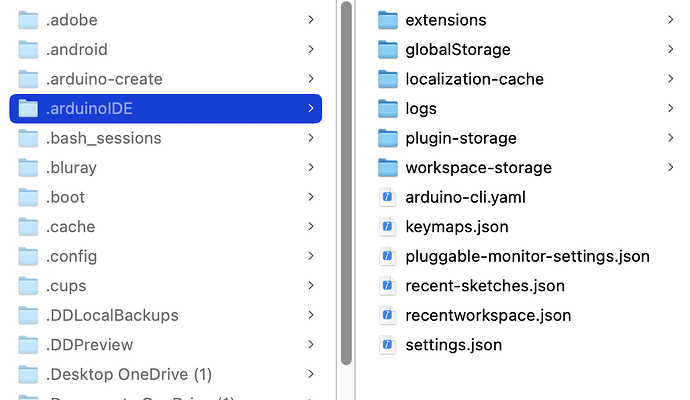690x400 pixels.
Task: Click the .cache folder icon
Action: [28, 227]
